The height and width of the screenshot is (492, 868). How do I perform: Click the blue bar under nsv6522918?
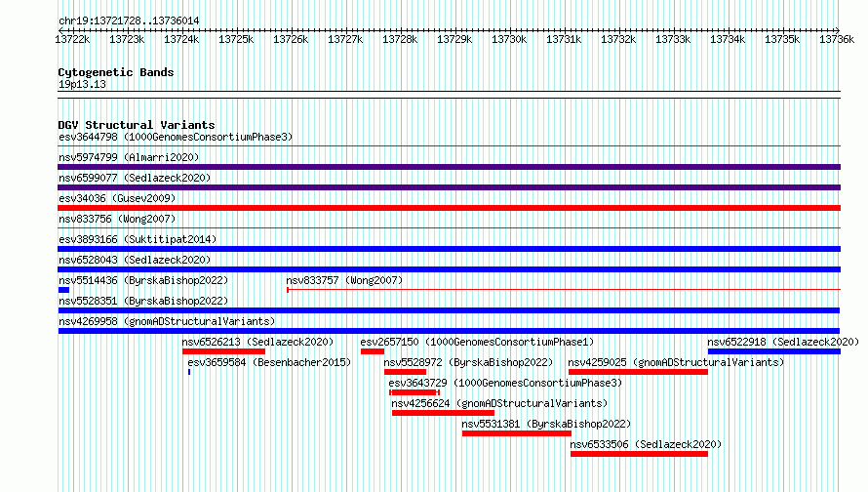[774, 351]
